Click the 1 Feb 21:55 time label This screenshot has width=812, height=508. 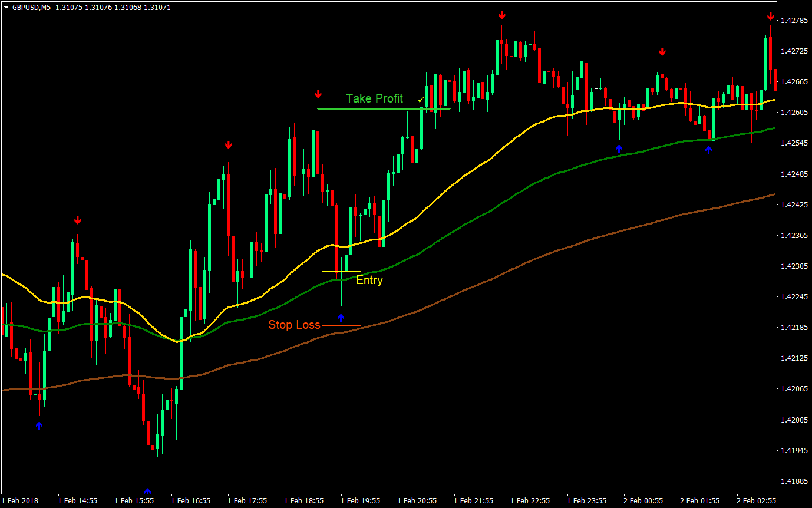[473, 501]
